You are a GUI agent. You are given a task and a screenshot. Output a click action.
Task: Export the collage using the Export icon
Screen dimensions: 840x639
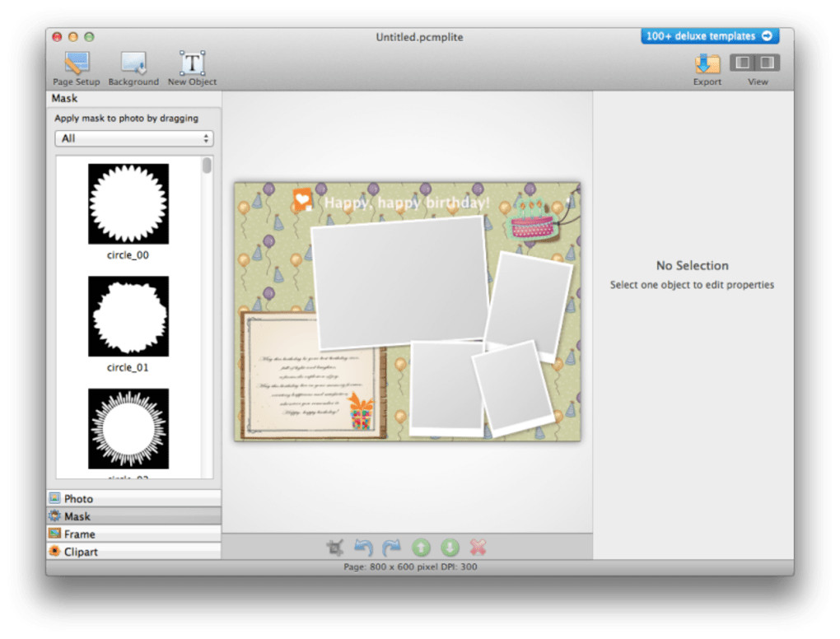707,63
